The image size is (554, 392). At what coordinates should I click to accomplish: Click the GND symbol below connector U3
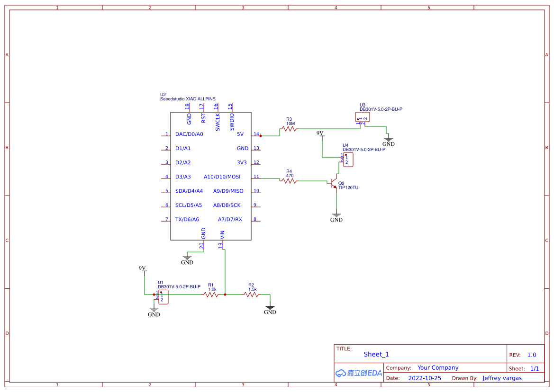pyautogui.click(x=388, y=140)
